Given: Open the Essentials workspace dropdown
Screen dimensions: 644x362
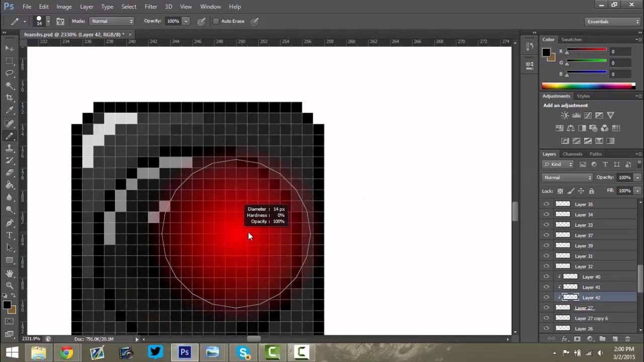Looking at the screenshot, I should (x=613, y=22).
